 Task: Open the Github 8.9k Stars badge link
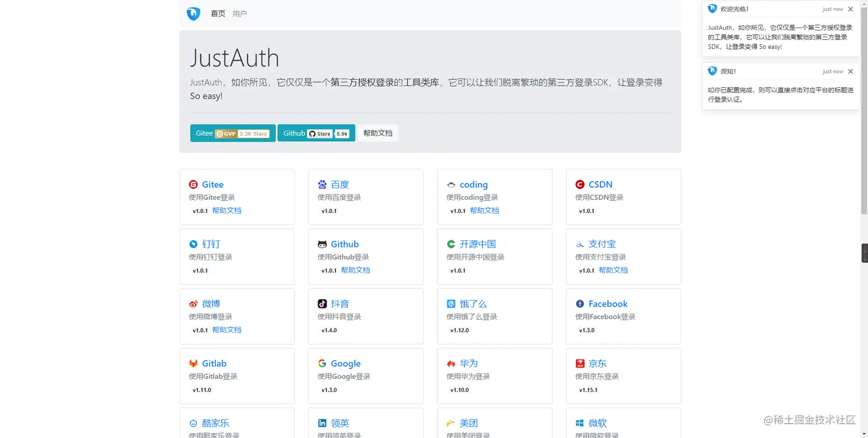(x=316, y=133)
